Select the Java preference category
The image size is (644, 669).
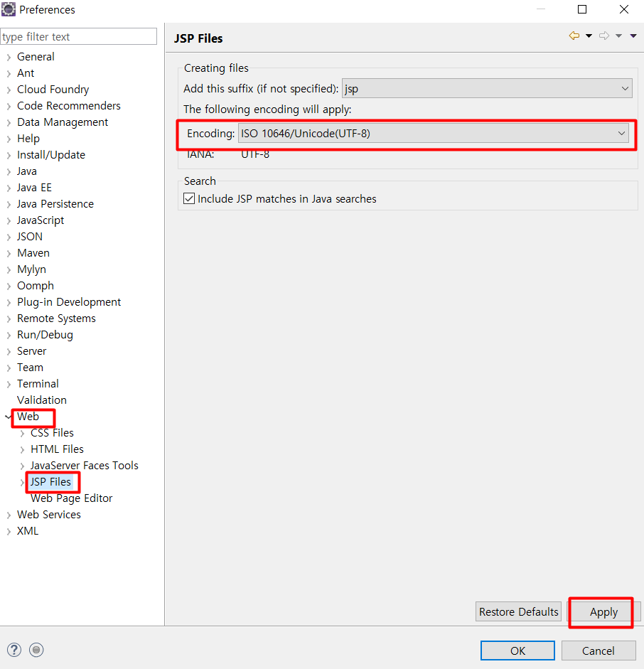click(x=26, y=171)
